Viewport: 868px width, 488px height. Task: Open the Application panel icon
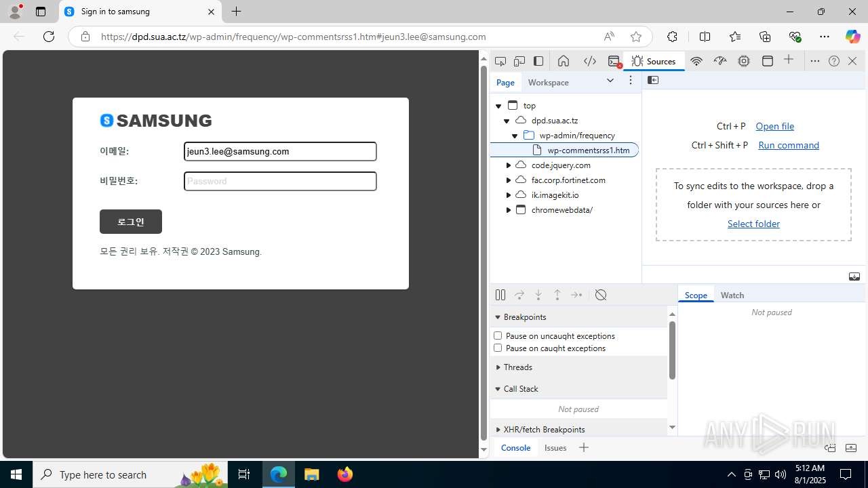pyautogui.click(x=768, y=61)
